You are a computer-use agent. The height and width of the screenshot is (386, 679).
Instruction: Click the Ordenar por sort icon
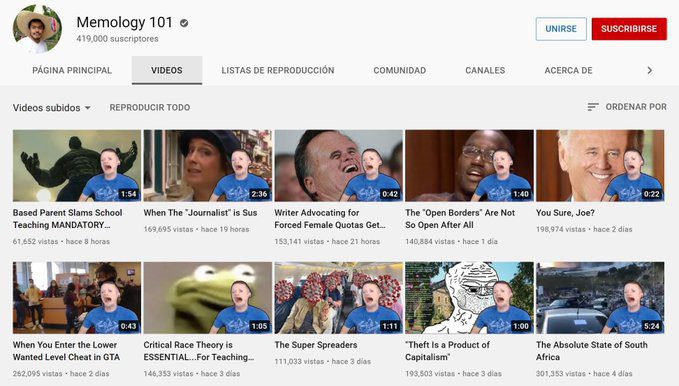(x=593, y=107)
